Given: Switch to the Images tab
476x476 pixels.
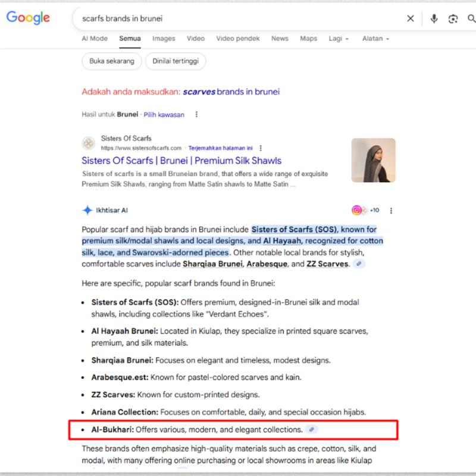Looking at the screenshot, I should tap(164, 39).
